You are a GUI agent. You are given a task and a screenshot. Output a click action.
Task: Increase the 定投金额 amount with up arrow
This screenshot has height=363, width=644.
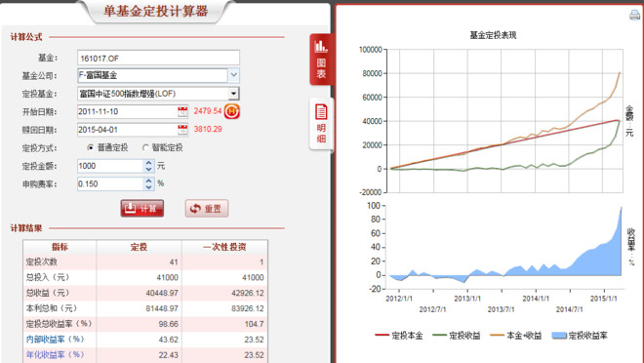click(x=148, y=163)
